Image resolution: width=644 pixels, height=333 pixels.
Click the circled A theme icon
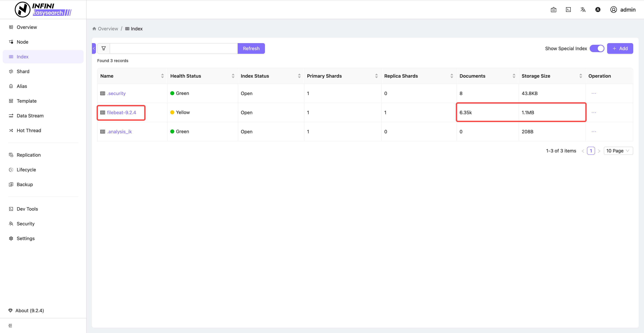point(598,10)
